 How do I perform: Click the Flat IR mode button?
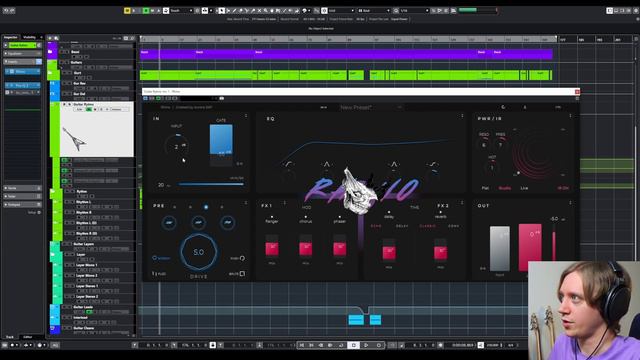(x=485, y=188)
